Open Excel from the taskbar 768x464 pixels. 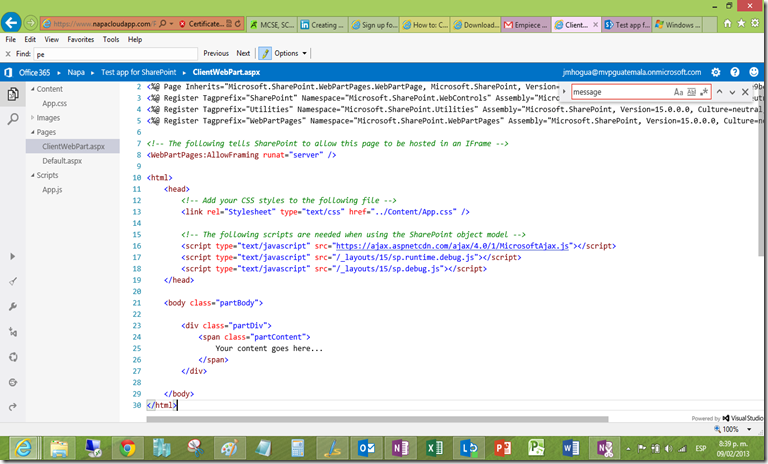434,448
